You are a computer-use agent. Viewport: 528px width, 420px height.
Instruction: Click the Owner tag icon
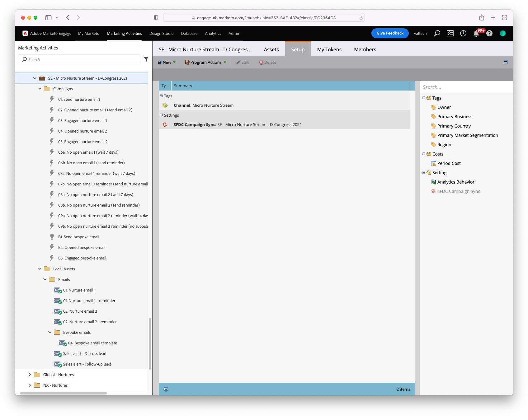tap(433, 107)
